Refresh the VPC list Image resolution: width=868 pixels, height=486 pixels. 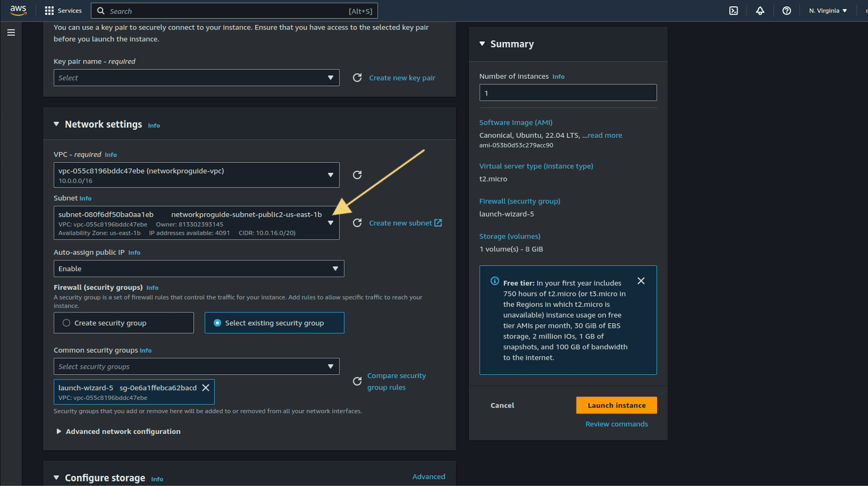[357, 175]
